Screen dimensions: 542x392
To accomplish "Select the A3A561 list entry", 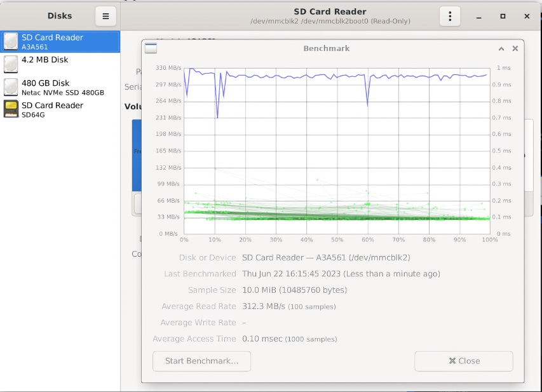I will coord(60,41).
